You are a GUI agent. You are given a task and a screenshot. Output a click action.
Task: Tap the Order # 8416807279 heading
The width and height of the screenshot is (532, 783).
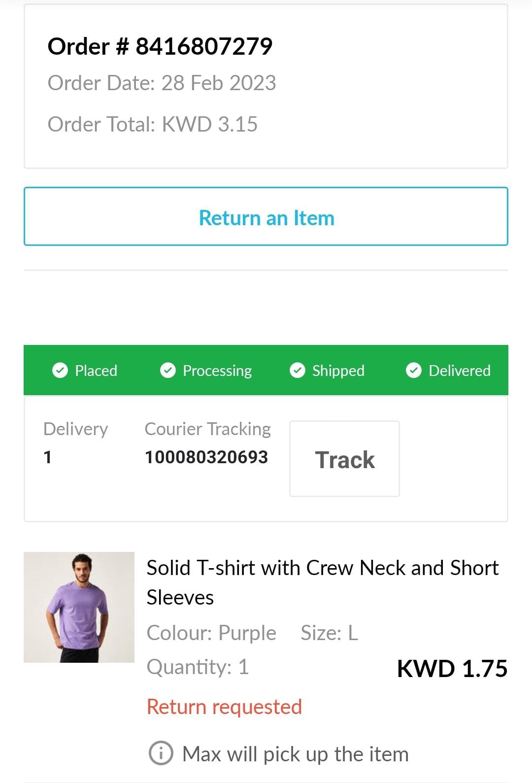point(160,47)
